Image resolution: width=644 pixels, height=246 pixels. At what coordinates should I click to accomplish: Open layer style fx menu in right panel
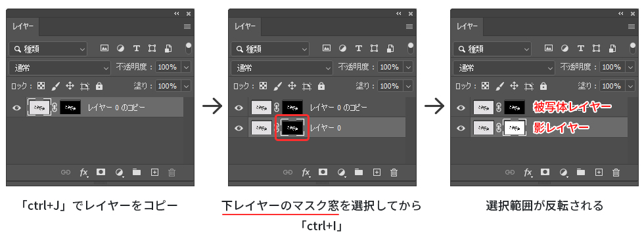[x=528, y=173]
